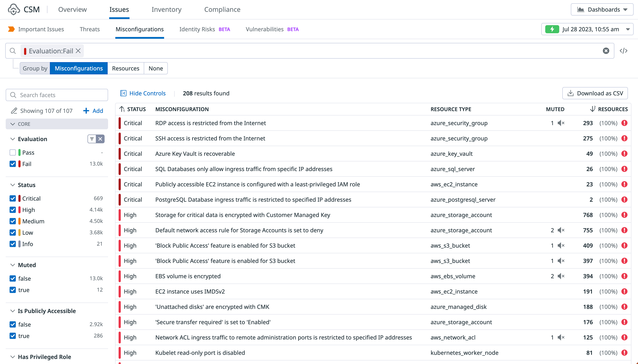Open the Jul 28 2023 time dropdown
The width and height of the screenshot is (638, 364).
(587, 29)
